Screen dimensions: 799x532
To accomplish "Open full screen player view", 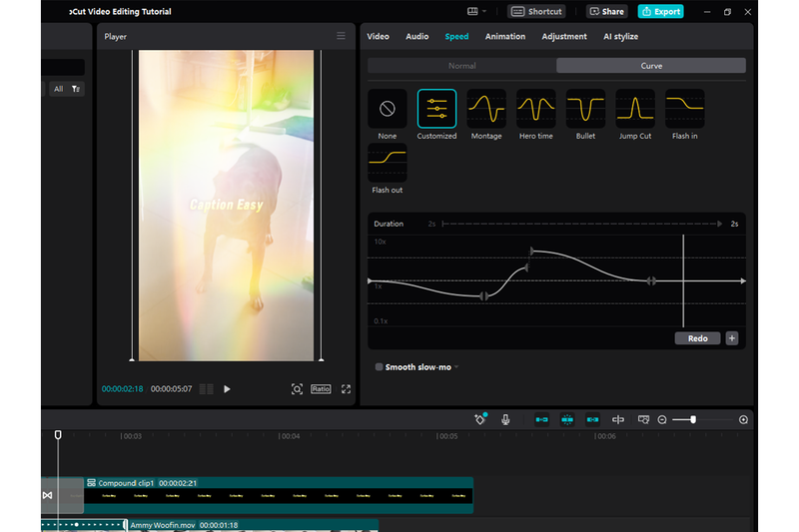I will click(346, 389).
